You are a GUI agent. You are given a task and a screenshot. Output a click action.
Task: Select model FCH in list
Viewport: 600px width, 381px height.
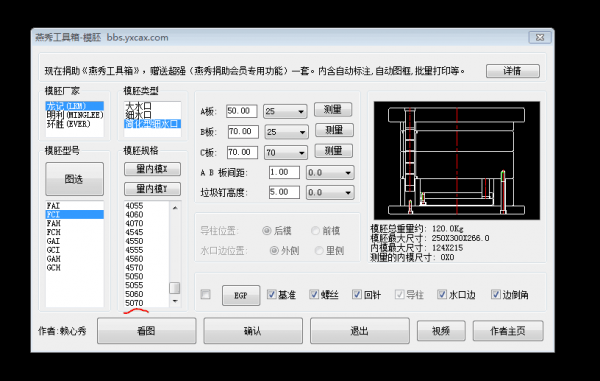point(74,232)
